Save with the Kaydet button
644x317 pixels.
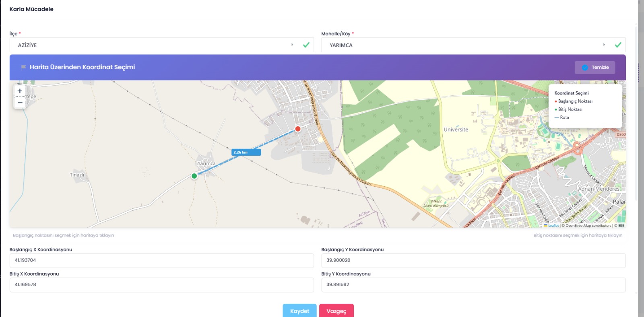(299, 311)
